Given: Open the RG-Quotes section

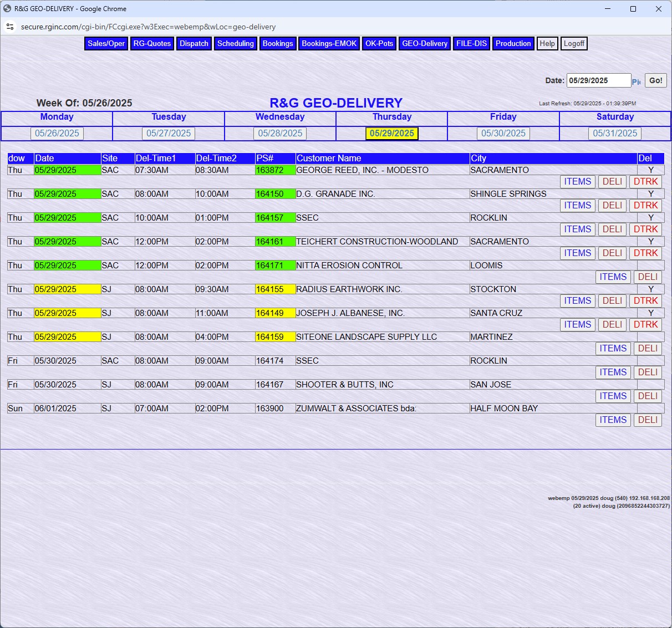Looking at the screenshot, I should point(152,44).
